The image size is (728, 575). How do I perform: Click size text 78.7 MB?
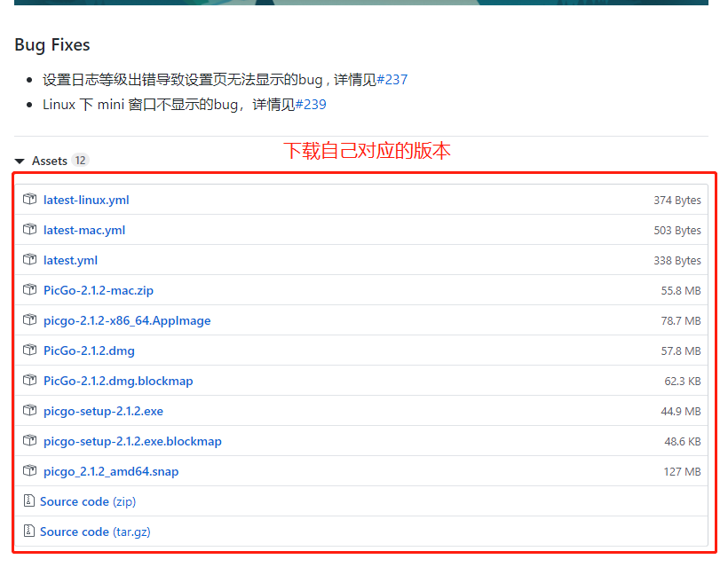pos(681,321)
